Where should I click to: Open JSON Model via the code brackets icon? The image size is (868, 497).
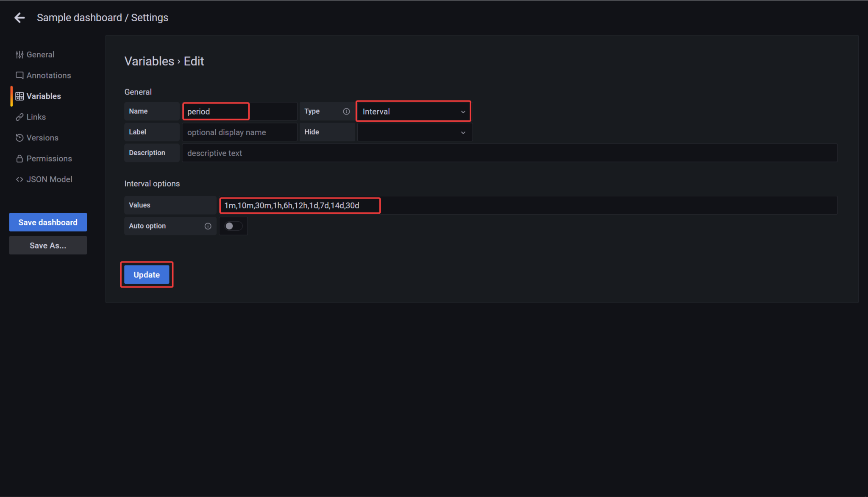(19, 179)
